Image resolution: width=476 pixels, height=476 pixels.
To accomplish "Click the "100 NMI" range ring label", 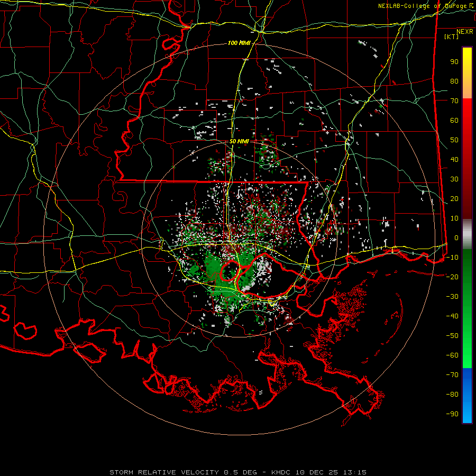I will (x=239, y=43).
